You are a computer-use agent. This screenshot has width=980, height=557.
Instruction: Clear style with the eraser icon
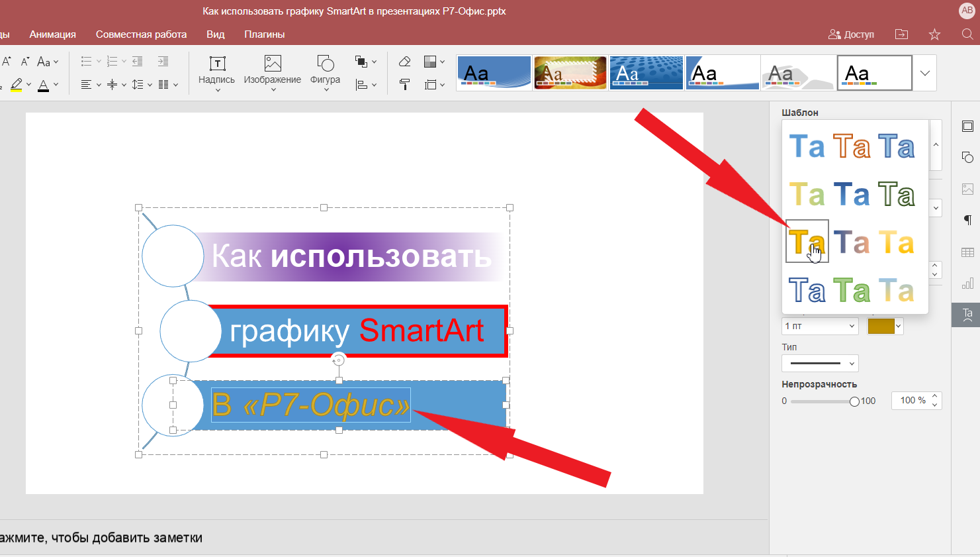[x=404, y=62]
